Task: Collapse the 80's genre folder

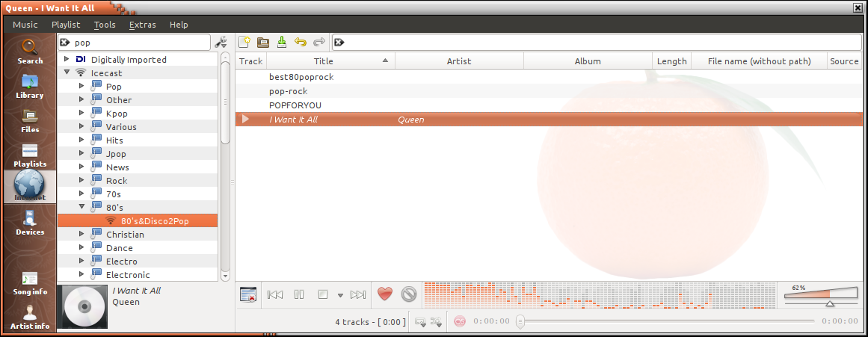Action: pos(81,208)
